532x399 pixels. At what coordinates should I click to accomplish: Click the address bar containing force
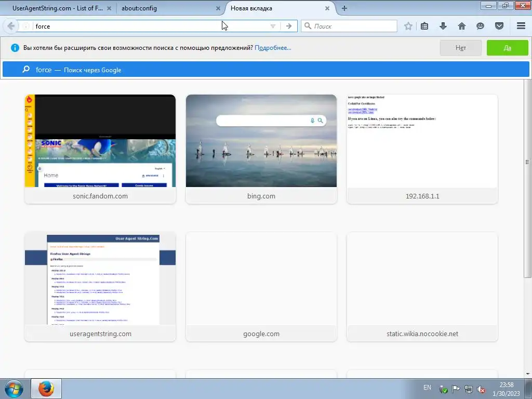pos(149,26)
